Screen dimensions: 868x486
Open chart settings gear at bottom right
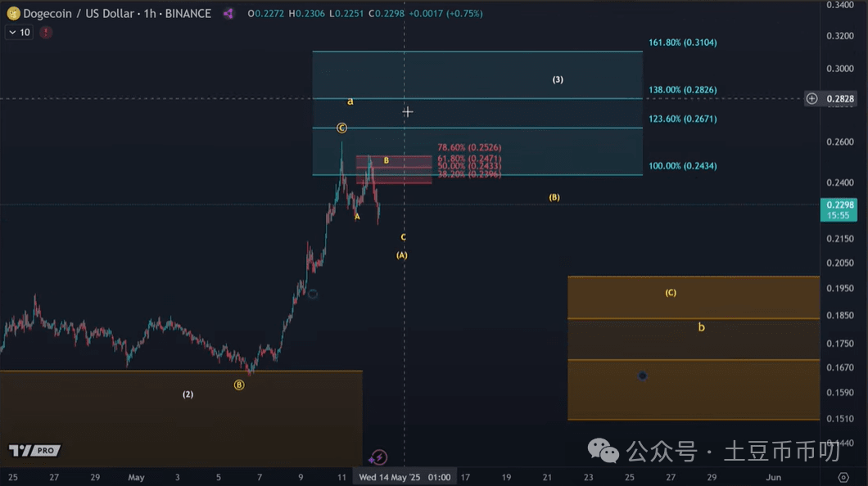[x=843, y=477]
